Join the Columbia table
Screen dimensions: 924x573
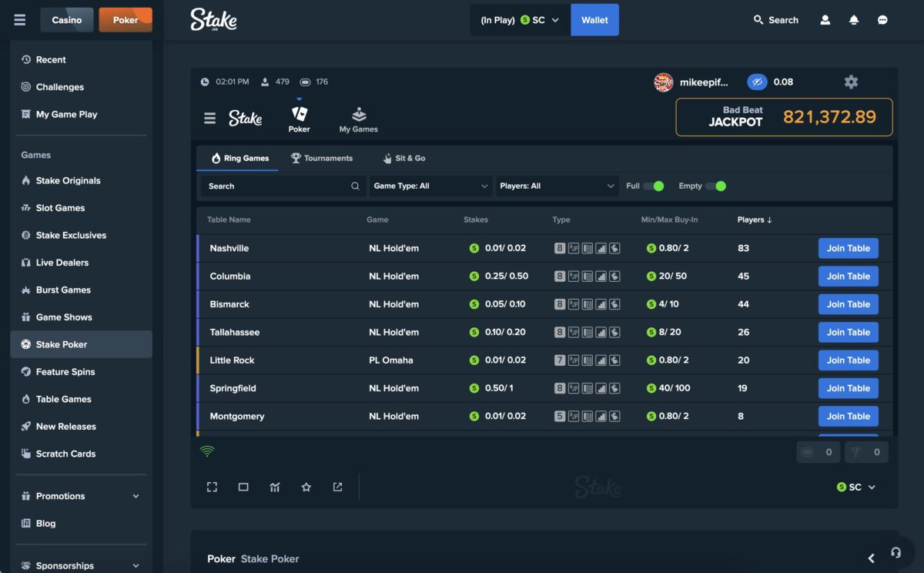tap(848, 276)
